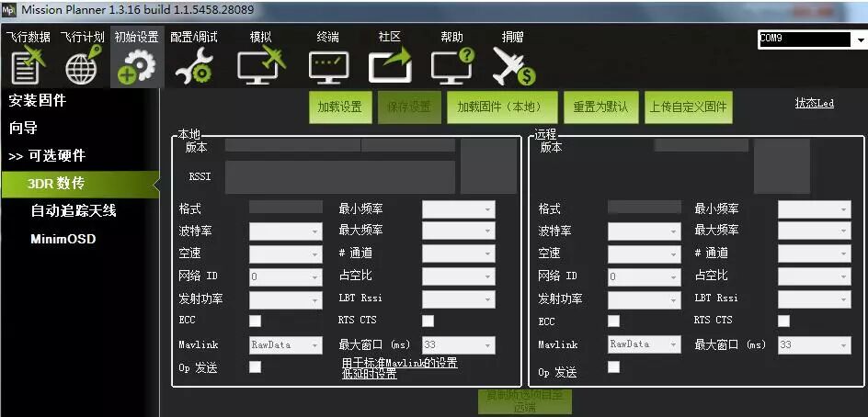Open the remote 空速 dropdown
Viewport: 868px width, 417px height.
tap(645, 254)
